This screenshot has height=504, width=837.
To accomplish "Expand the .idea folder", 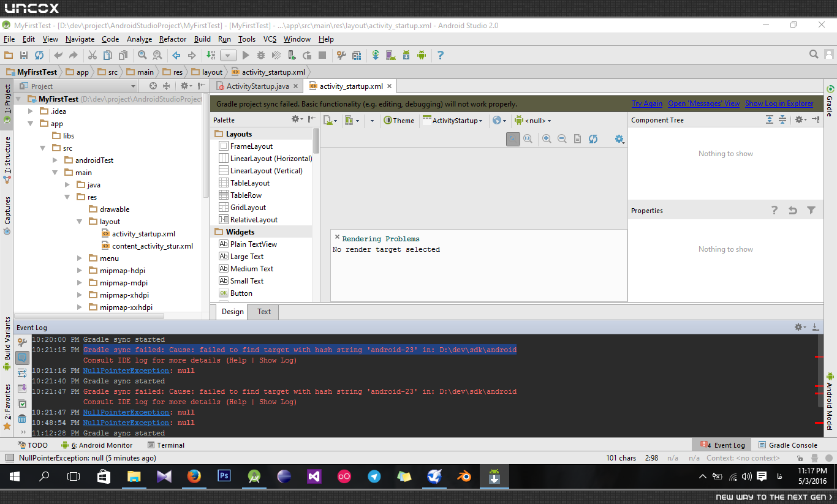I will click(x=31, y=111).
